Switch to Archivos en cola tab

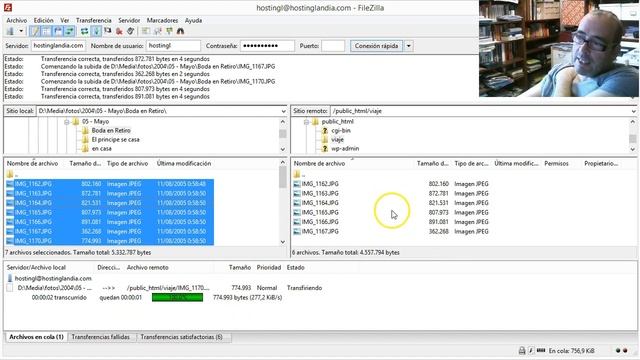36,337
